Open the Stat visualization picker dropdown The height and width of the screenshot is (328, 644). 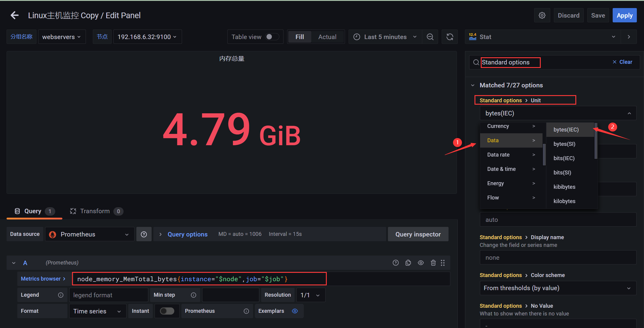543,37
